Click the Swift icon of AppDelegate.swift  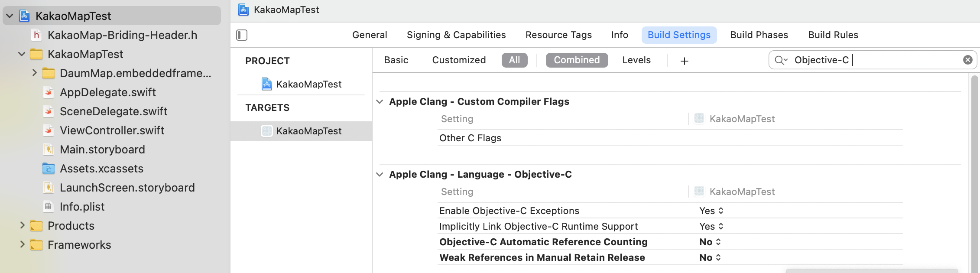coord(49,92)
